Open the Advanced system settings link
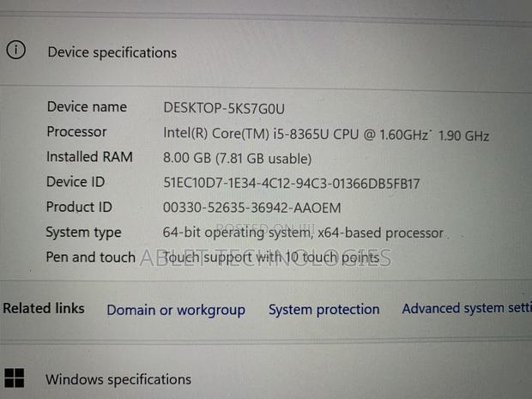The width and height of the screenshot is (532, 399). [x=467, y=308]
